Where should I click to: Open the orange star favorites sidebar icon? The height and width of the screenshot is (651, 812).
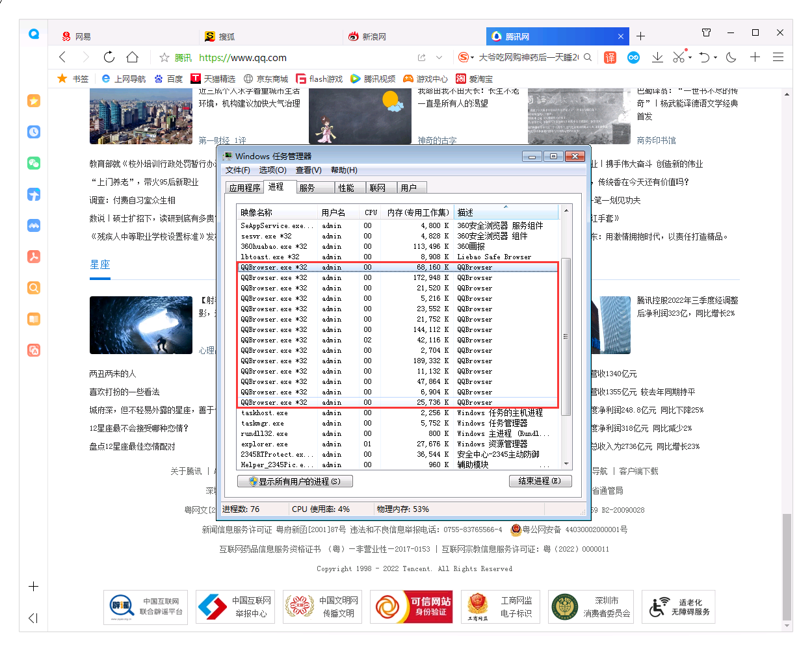pos(34,101)
